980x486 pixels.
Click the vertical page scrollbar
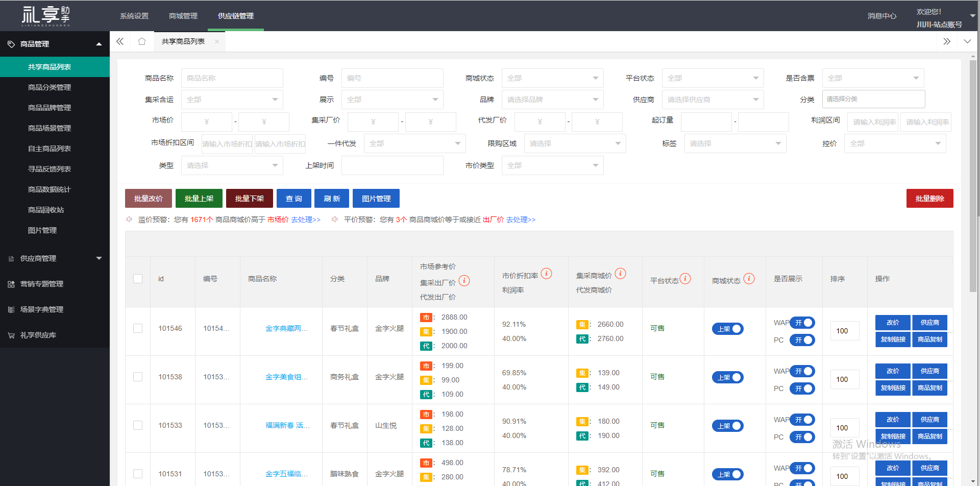pyautogui.click(x=973, y=176)
